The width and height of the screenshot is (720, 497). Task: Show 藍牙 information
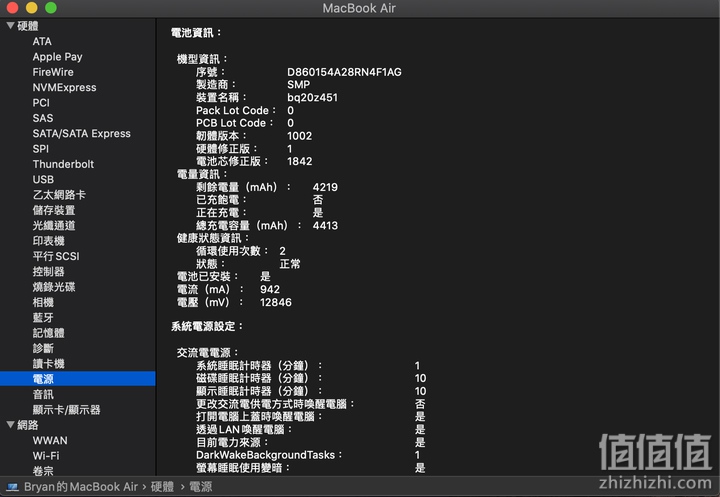(x=43, y=317)
